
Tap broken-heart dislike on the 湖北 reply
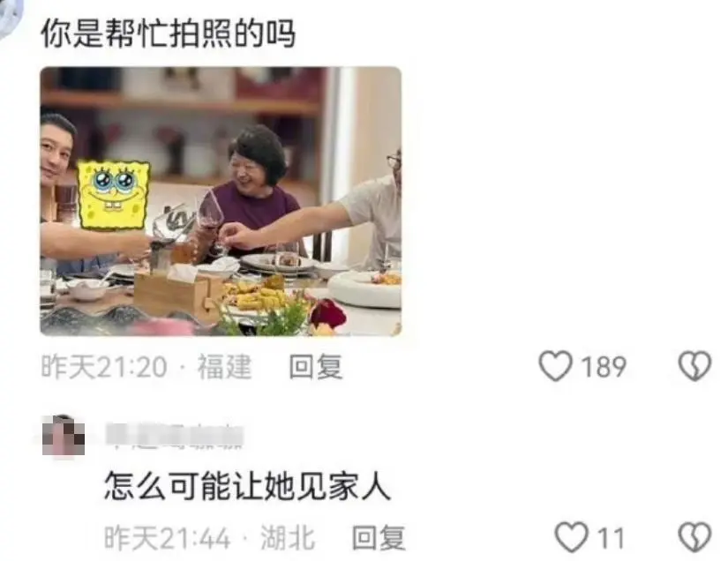pos(694,537)
